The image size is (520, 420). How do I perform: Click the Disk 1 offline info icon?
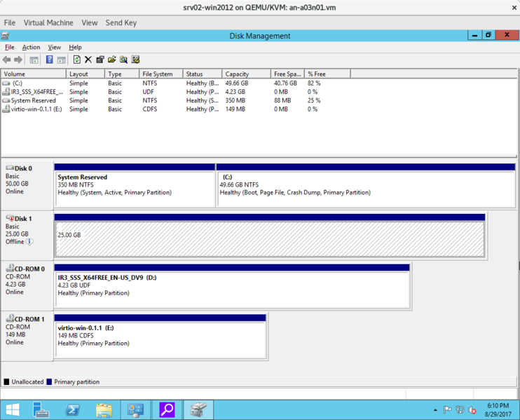click(29, 242)
